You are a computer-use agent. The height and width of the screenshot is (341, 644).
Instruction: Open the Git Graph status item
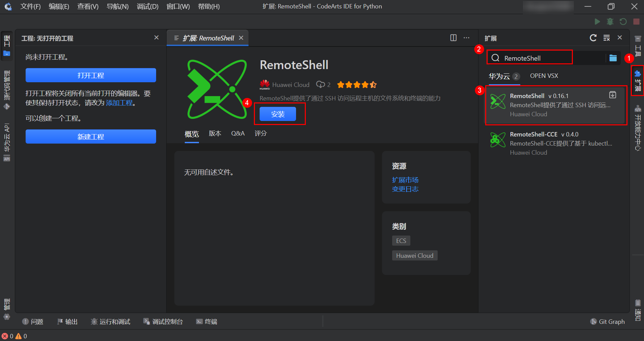(x=608, y=321)
